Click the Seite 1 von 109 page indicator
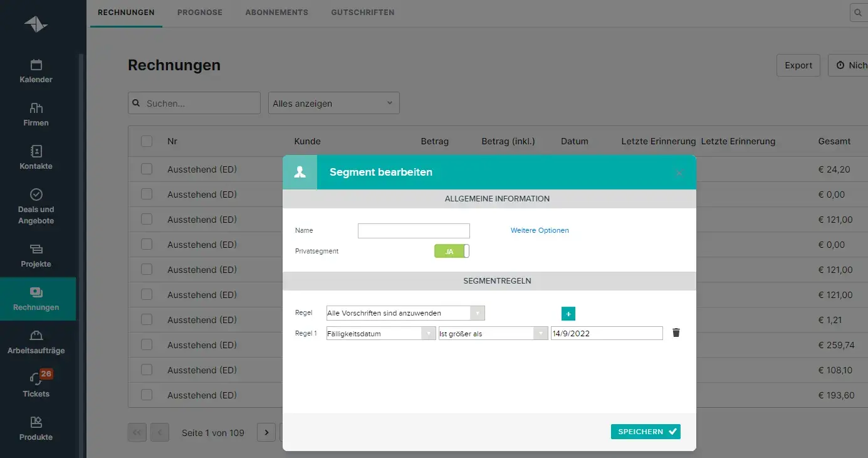Viewport: 868px width, 458px height. [x=213, y=432]
